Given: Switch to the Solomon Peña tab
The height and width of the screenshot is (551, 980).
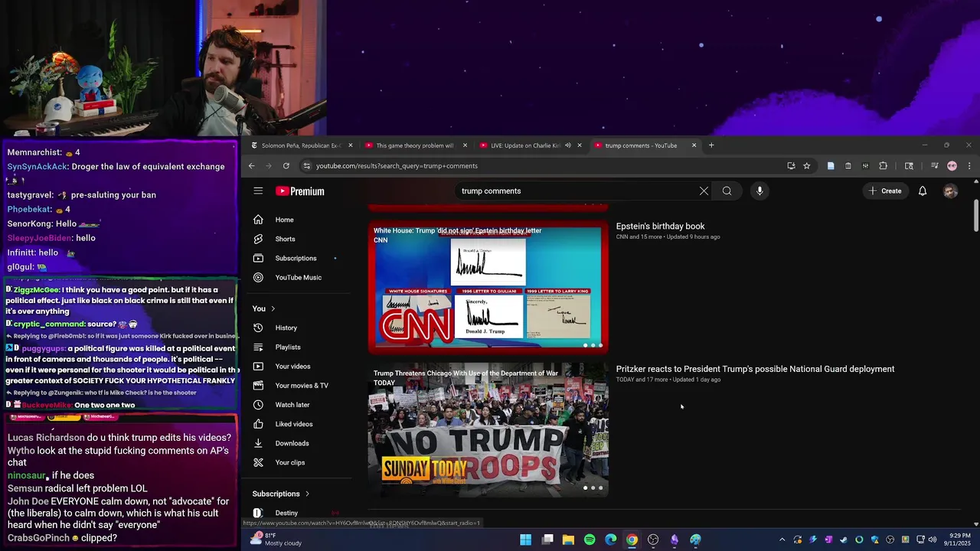Looking at the screenshot, I should pos(301,145).
